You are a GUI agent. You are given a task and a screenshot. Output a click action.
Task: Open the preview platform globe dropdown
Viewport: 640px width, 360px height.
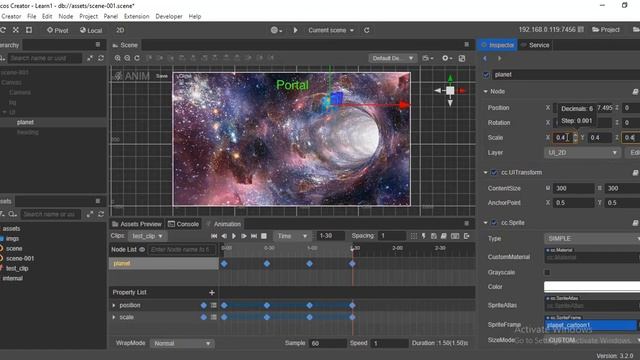pos(276,30)
